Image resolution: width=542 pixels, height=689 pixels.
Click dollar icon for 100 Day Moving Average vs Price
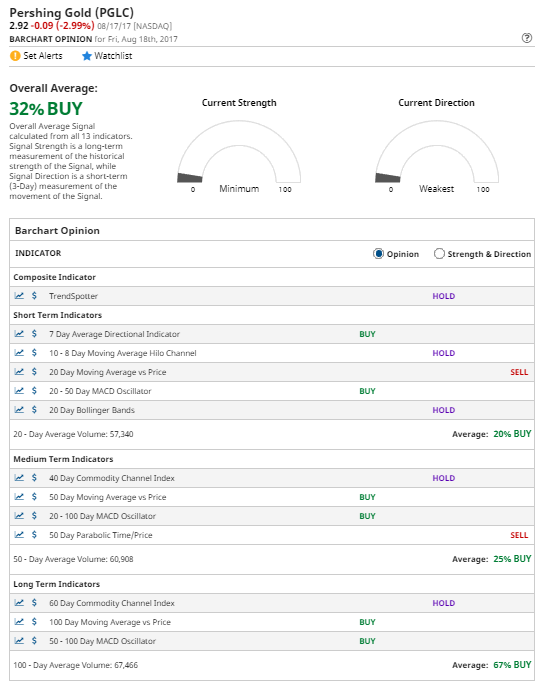tap(34, 622)
